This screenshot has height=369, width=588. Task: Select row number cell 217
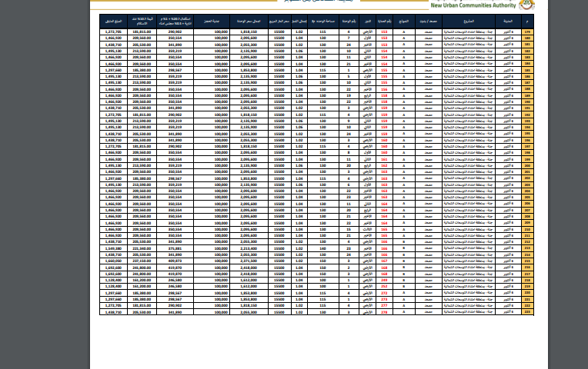(x=527, y=274)
